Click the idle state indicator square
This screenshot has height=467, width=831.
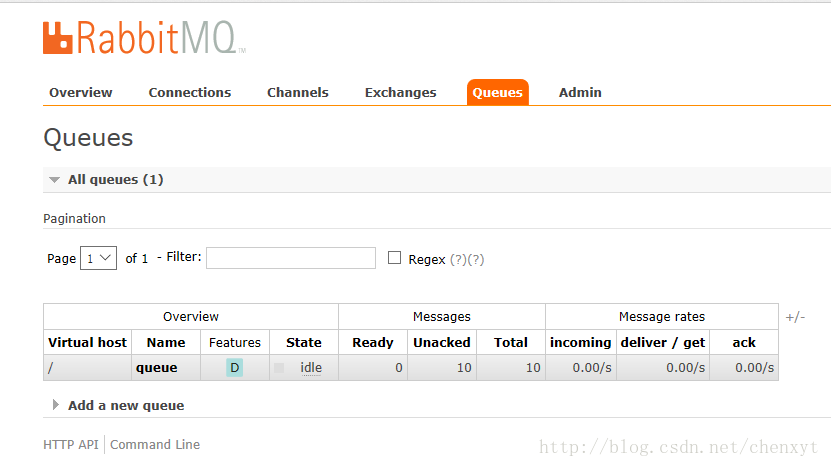[x=279, y=368]
